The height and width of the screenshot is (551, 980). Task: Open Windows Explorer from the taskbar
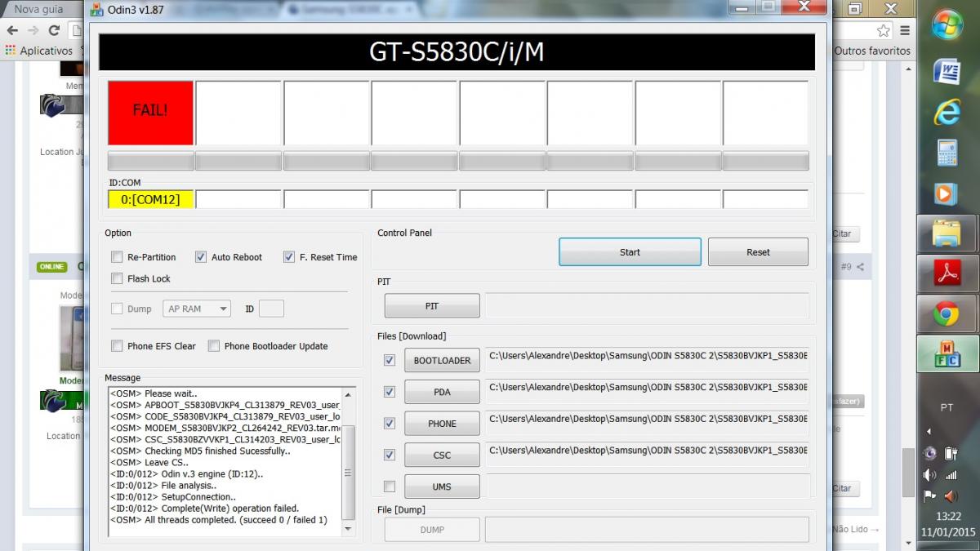tap(947, 234)
